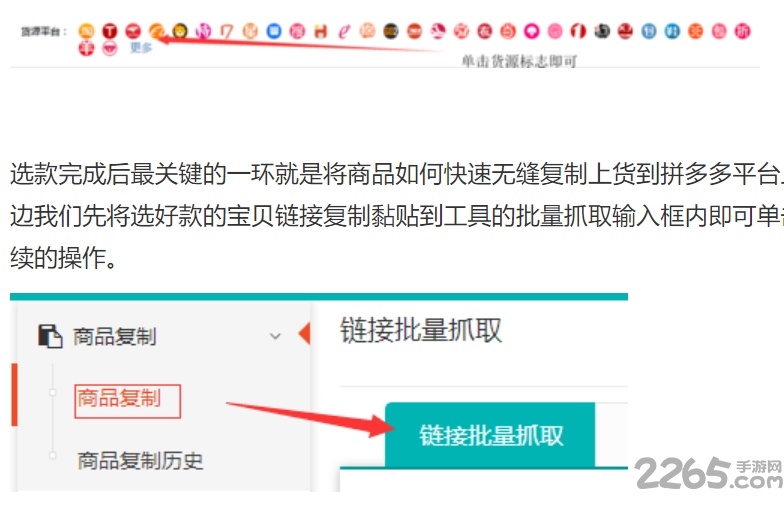Pick the red 'H' house icon

(320, 31)
